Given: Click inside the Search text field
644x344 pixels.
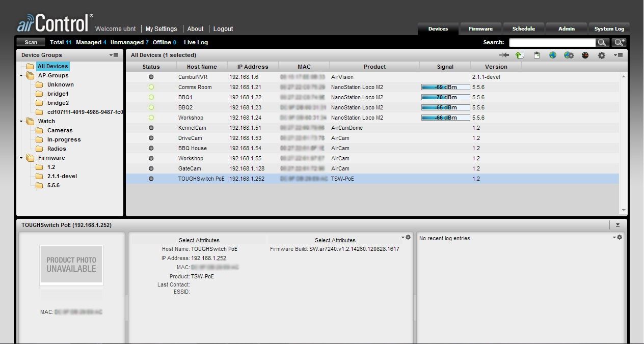Looking at the screenshot, I should click(552, 43).
